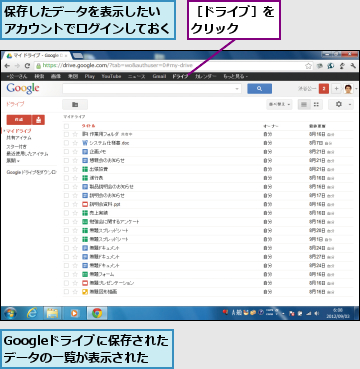The height and width of the screenshot is (369, 360).
Task: Open 共有アイテム in the sidebar
Action: click(19, 138)
